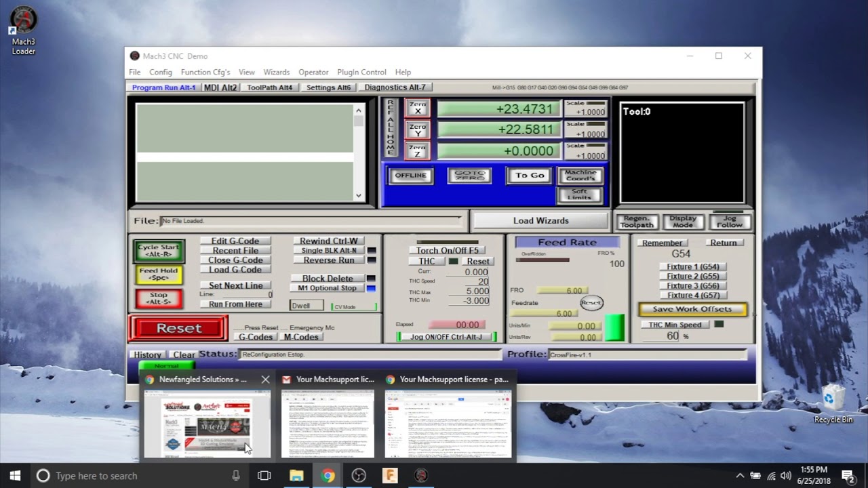Image resolution: width=868 pixels, height=488 pixels.
Task: Toggle M1 Optional Stop
Action: (328, 288)
